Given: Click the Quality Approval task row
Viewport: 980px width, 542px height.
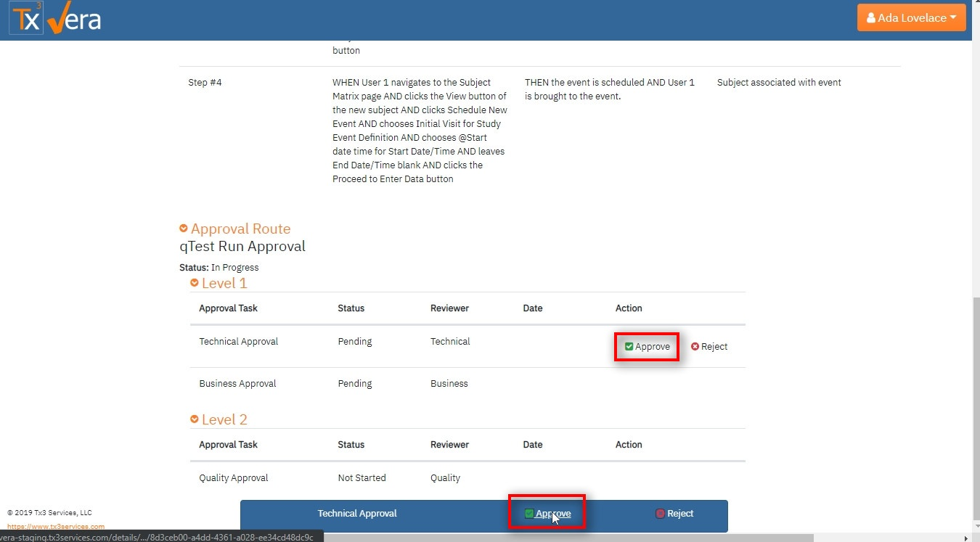Looking at the screenshot, I should point(234,477).
